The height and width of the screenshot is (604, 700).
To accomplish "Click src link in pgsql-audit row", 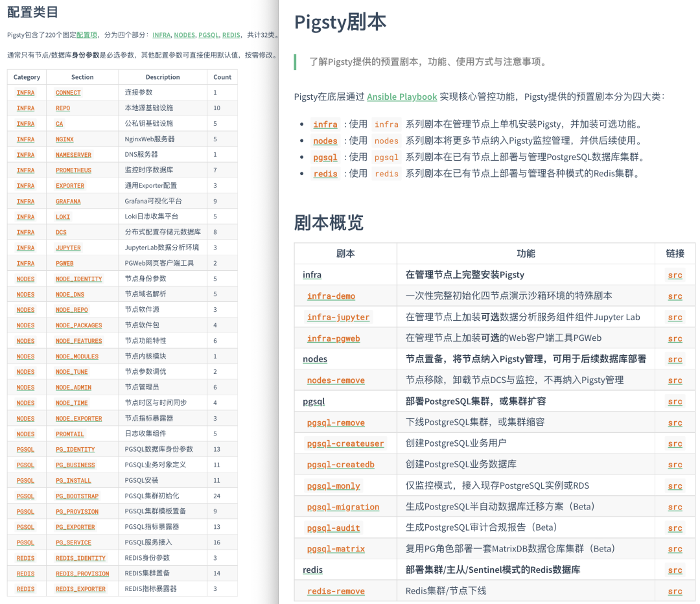I will (x=675, y=528).
